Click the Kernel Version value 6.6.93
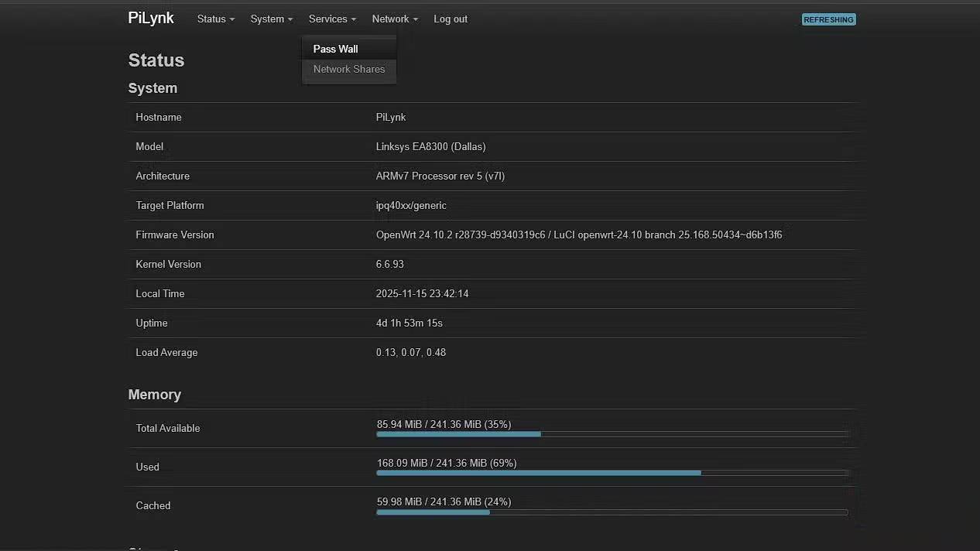The height and width of the screenshot is (551, 980). pos(389,264)
